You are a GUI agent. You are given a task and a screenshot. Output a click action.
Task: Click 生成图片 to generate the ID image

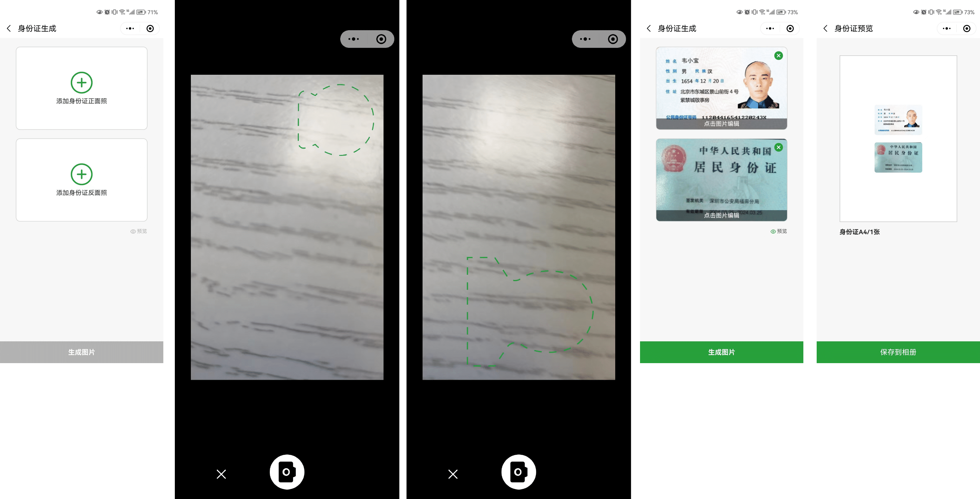click(721, 352)
